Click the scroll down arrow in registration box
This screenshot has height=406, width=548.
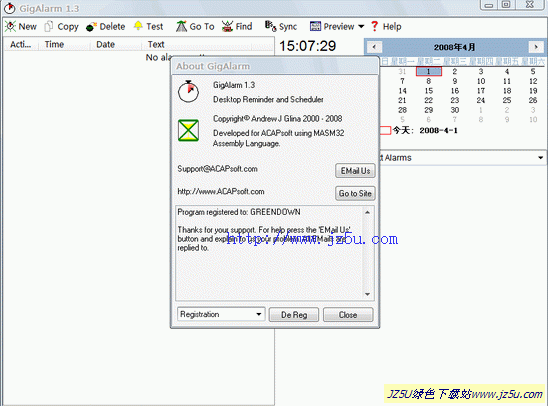(367, 294)
